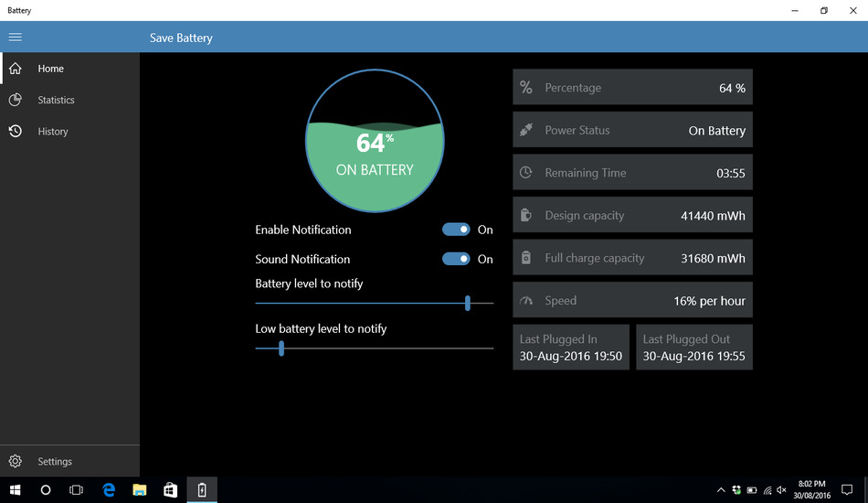Screen dimensions: 868x503
Task: Click the Battery level to notify slider
Action: click(x=375, y=303)
